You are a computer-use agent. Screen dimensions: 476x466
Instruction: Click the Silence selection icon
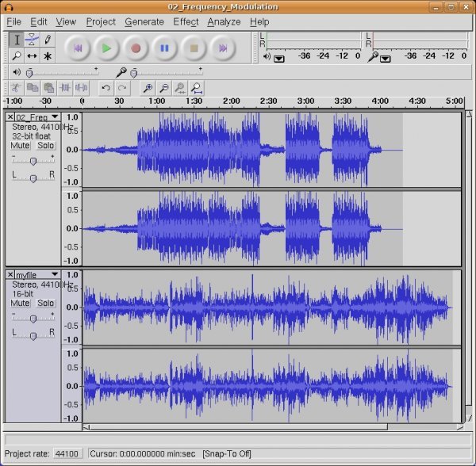(x=82, y=88)
